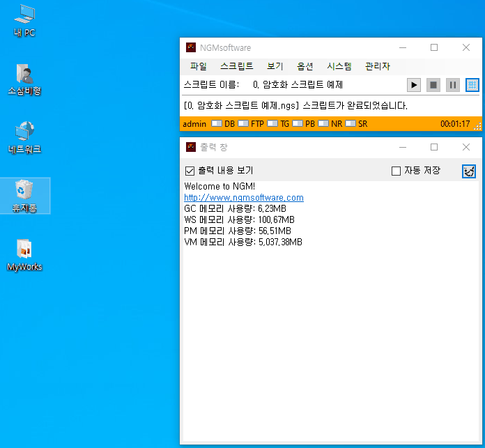Click the VM 메모리 사용량 line

243,242
